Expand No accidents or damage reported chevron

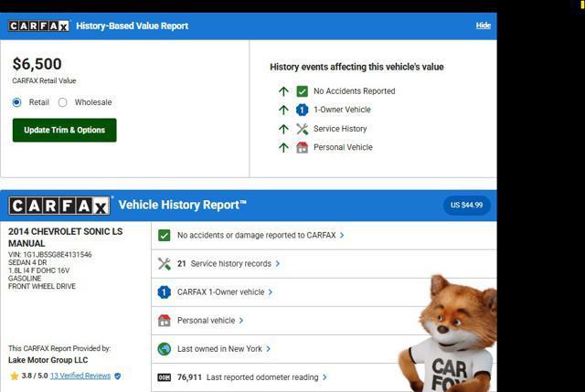point(342,236)
